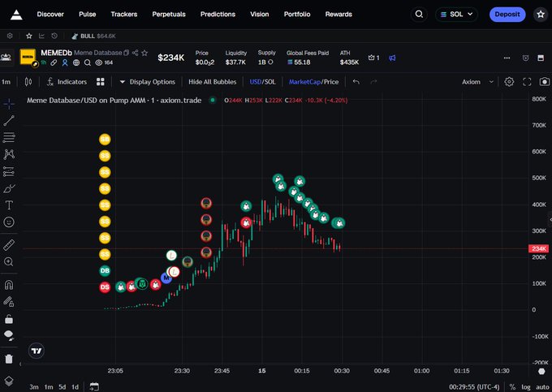This screenshot has height=392, width=552.
Task: Open the SOL chain dropdown
Action: (x=456, y=15)
